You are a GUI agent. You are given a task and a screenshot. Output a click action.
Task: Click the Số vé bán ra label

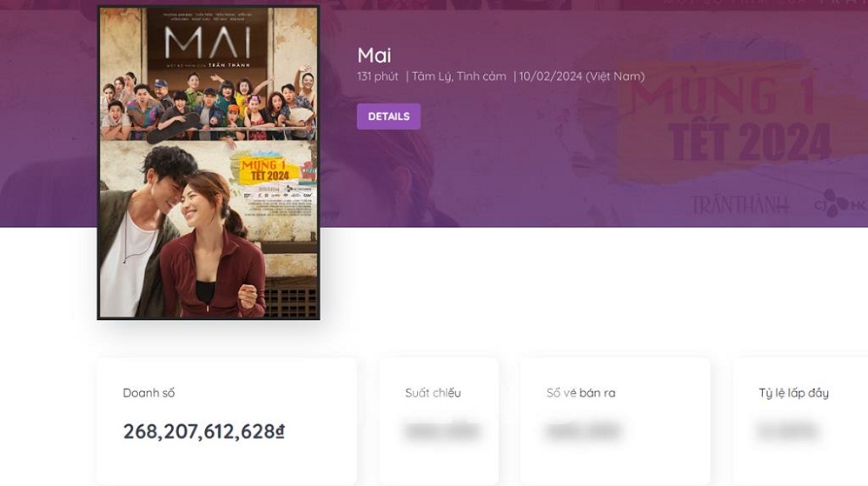click(x=580, y=393)
